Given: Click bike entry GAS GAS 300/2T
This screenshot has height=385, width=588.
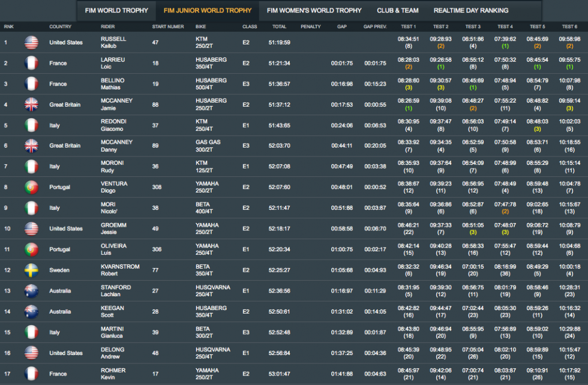Looking at the screenshot, I should coord(208,146).
